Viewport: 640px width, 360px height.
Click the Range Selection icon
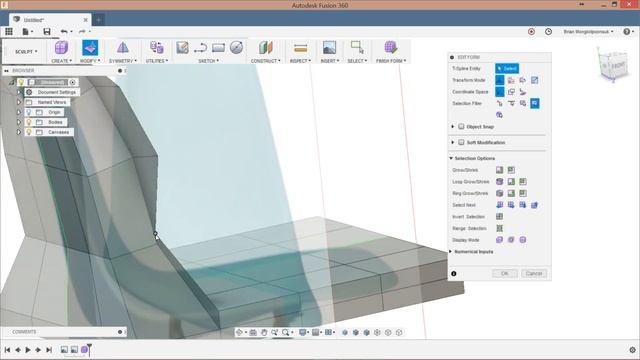pyautogui.click(x=499, y=228)
